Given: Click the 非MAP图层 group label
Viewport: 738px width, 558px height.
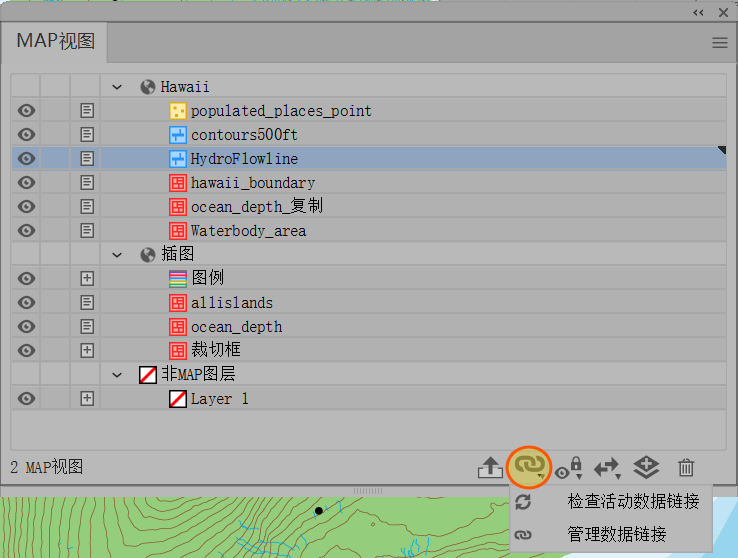Looking at the screenshot, I should click(x=198, y=374).
